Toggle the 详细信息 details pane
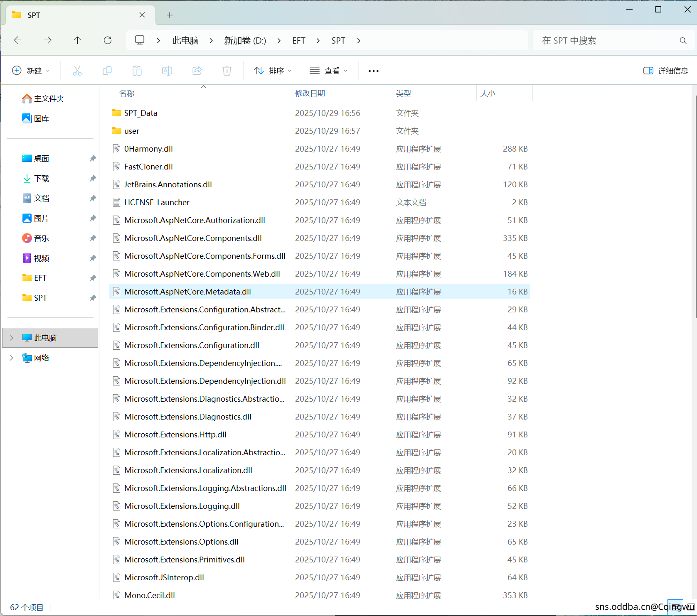 pyautogui.click(x=665, y=71)
